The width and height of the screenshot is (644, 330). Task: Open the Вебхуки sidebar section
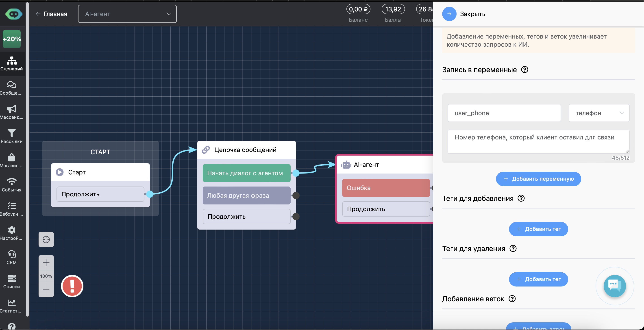11,209
